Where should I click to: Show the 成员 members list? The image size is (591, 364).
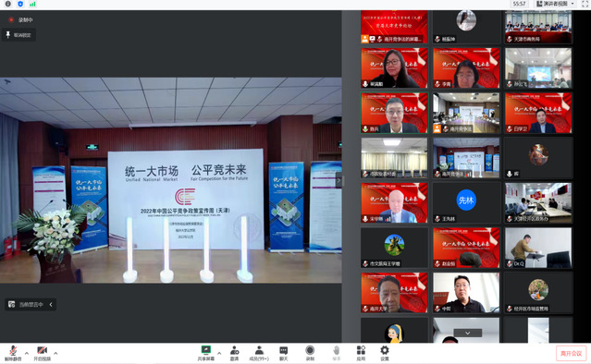(x=259, y=353)
